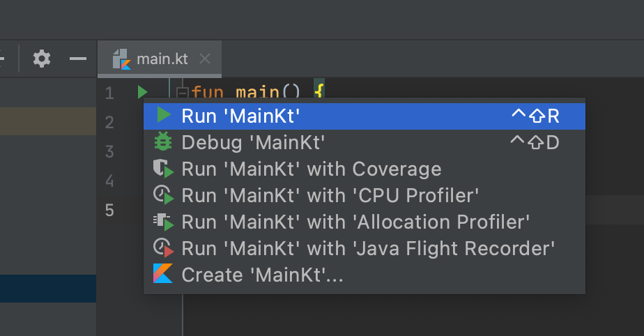Image resolution: width=644 pixels, height=336 pixels.
Task: Collapse the main function fold marker
Action: tap(182, 93)
